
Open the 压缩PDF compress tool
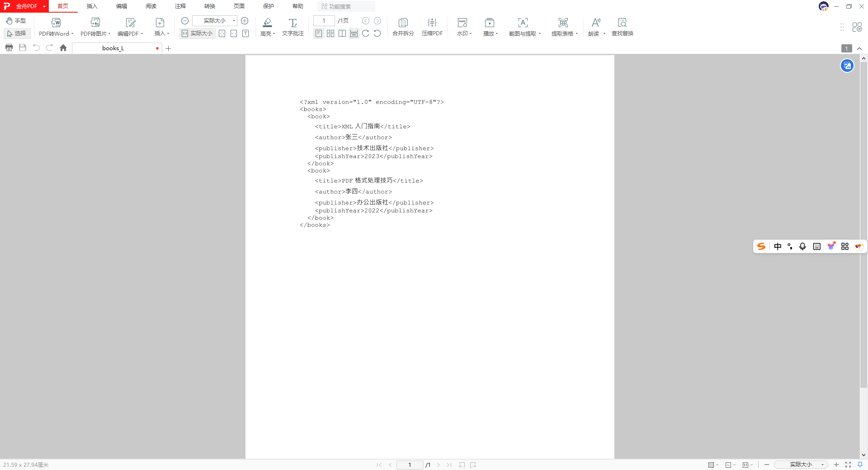click(432, 27)
